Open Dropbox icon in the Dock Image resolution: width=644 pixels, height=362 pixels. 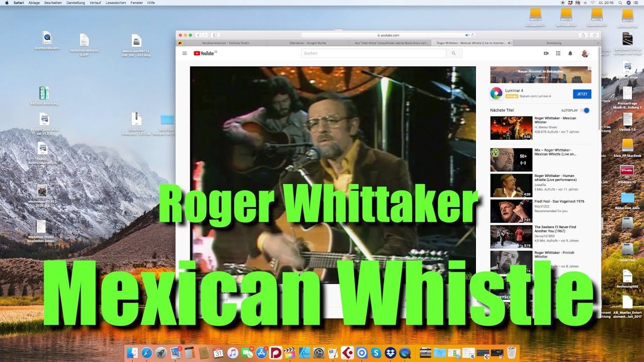(390, 353)
